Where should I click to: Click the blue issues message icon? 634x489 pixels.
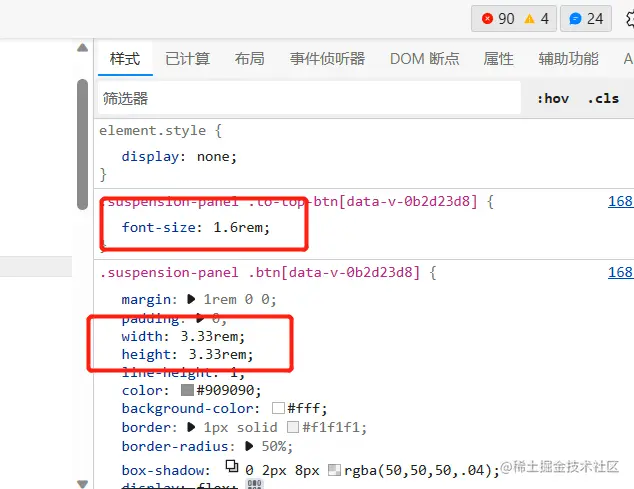pos(575,19)
